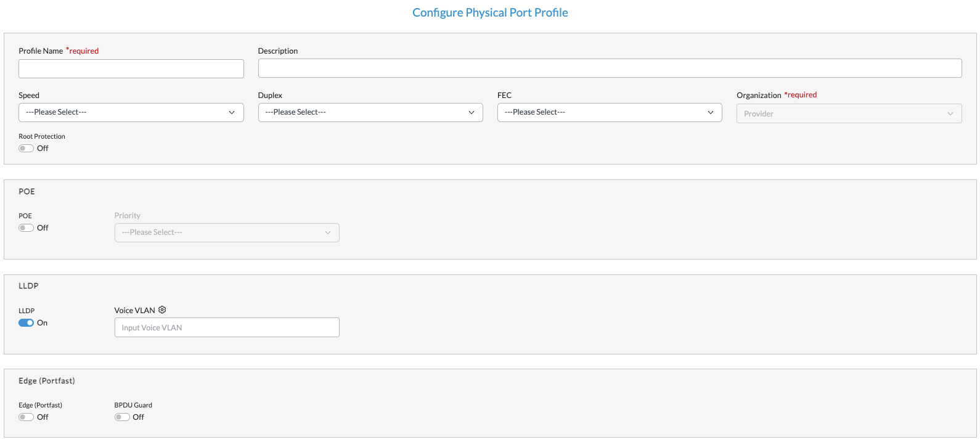Click into the Description text field
The height and width of the screenshot is (442, 980).
point(609,68)
